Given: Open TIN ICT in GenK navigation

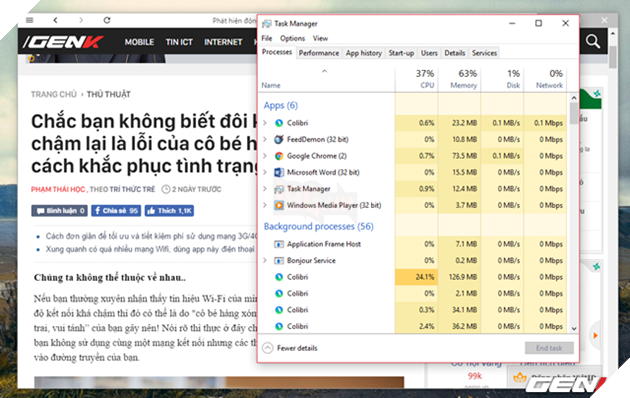Looking at the screenshot, I should [x=179, y=42].
